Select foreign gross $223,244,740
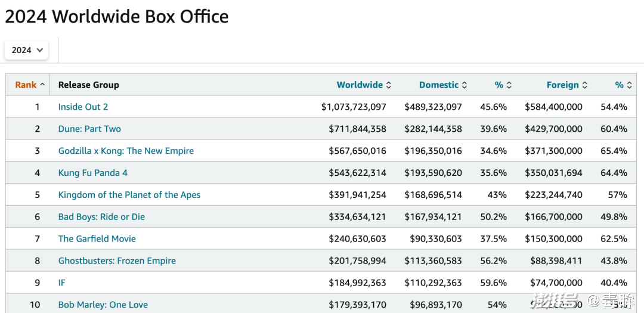 [553, 195]
